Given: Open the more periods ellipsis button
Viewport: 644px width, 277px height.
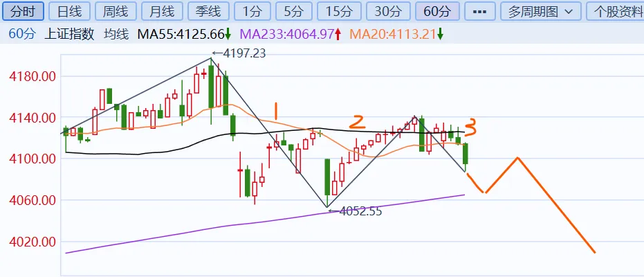Looking at the screenshot, I should click(480, 11).
